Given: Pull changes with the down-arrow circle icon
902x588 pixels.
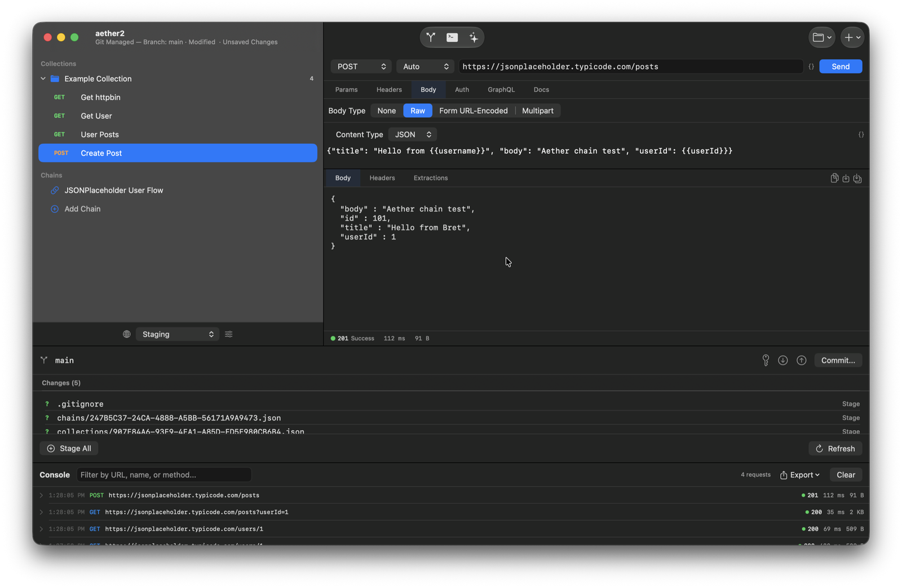Looking at the screenshot, I should (x=783, y=360).
